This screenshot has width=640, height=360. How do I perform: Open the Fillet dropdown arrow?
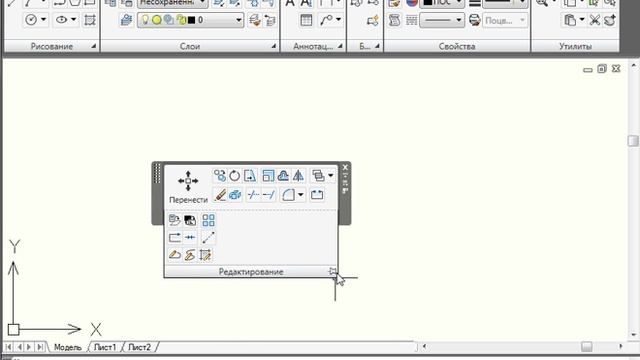pos(300,195)
